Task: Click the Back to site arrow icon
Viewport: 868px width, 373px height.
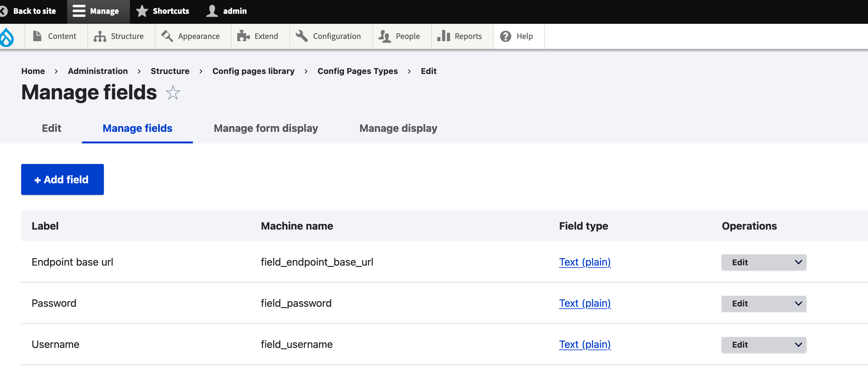Action: tap(3, 11)
